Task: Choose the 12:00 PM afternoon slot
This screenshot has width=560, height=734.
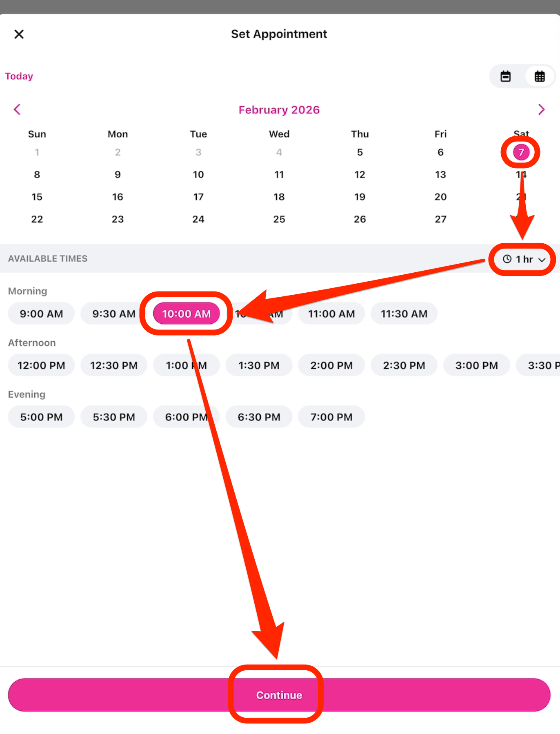Action: tap(41, 365)
